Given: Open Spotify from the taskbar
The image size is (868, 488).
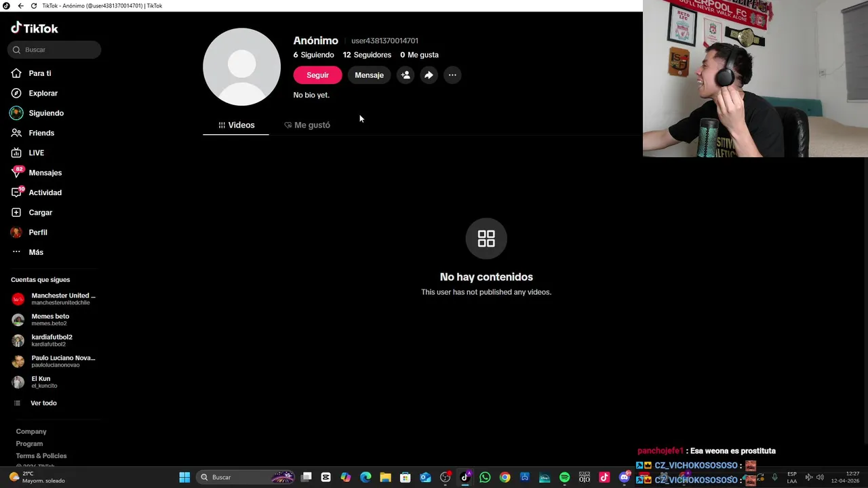Looking at the screenshot, I should click(564, 477).
